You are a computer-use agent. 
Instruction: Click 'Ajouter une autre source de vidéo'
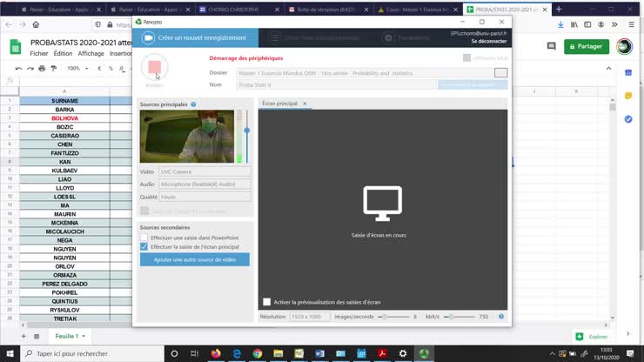(194, 259)
